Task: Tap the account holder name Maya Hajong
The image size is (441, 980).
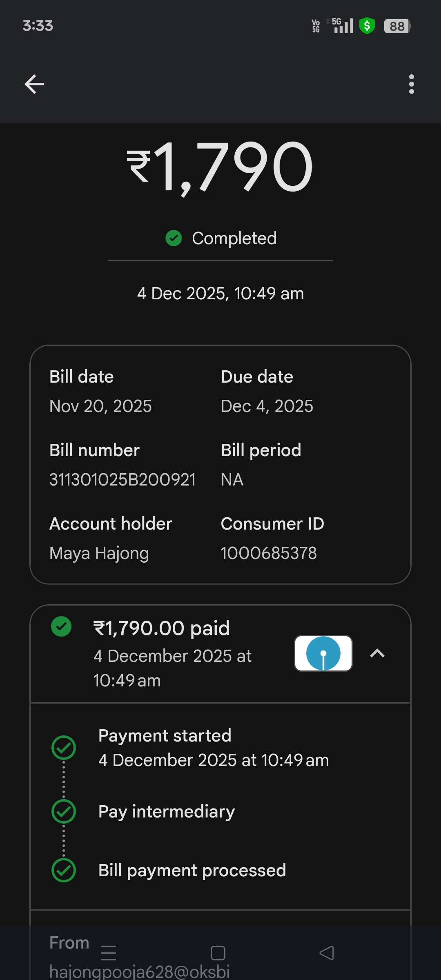Action: [x=99, y=553]
